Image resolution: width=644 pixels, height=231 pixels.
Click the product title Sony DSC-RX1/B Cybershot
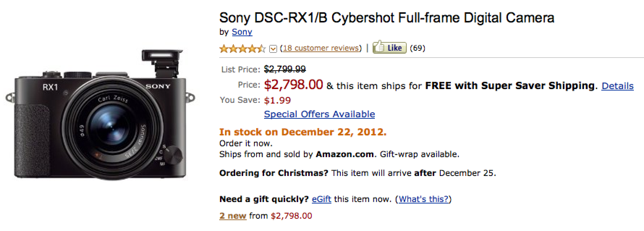tap(387, 17)
